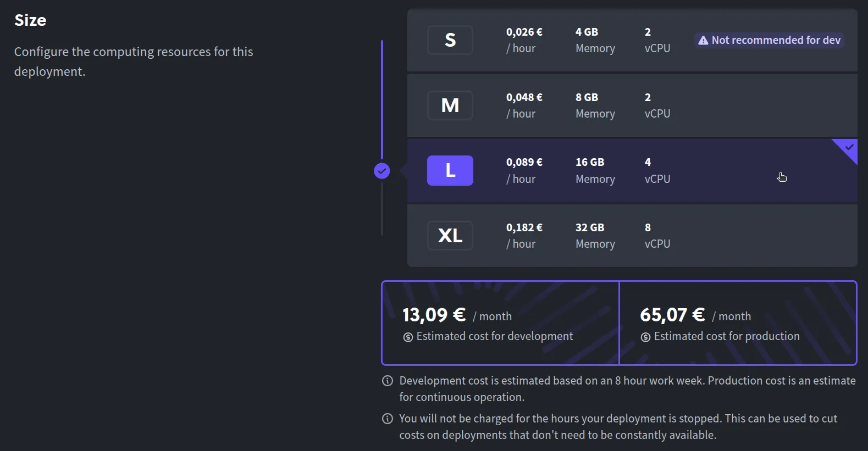Click the highlighted L size badge
This screenshot has width=868, height=451.
click(450, 170)
